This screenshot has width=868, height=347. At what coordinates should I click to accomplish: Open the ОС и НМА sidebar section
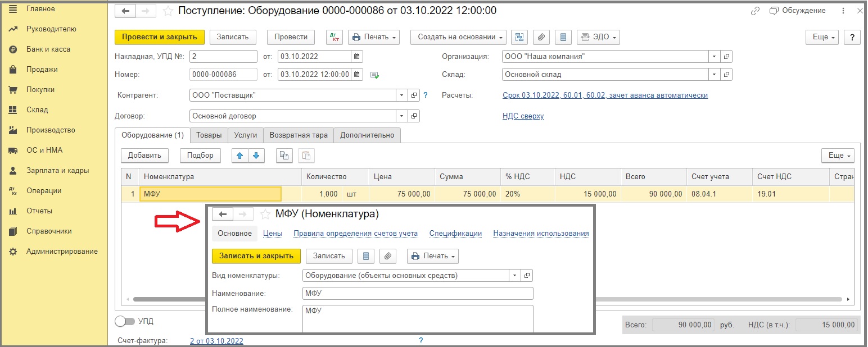[44, 150]
